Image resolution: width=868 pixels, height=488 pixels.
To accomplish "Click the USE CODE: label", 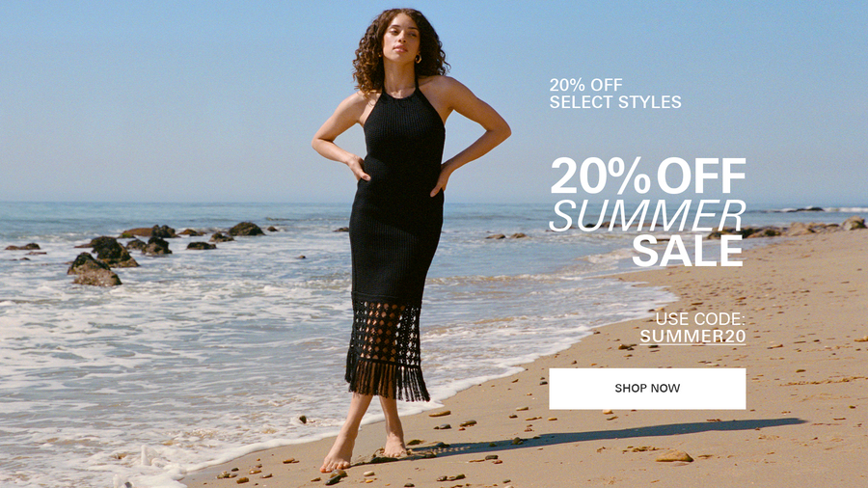I will (x=700, y=318).
